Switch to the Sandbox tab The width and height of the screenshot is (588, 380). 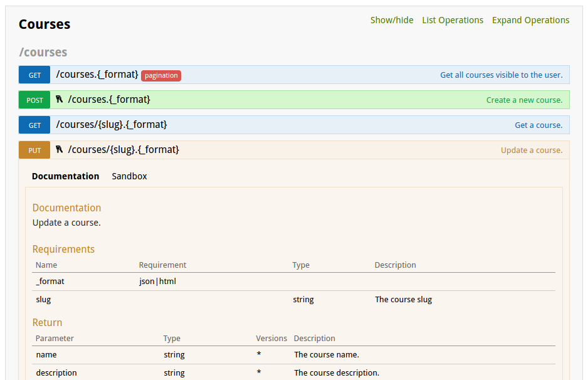129,176
